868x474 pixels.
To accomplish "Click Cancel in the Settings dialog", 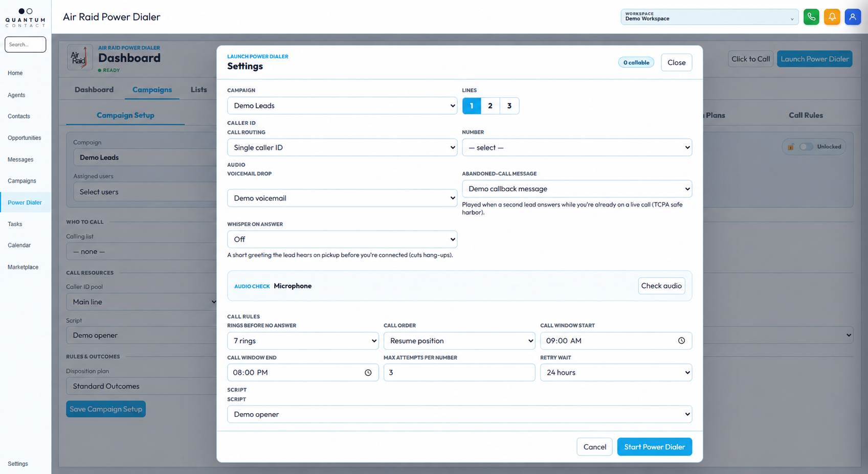I will click(x=594, y=447).
